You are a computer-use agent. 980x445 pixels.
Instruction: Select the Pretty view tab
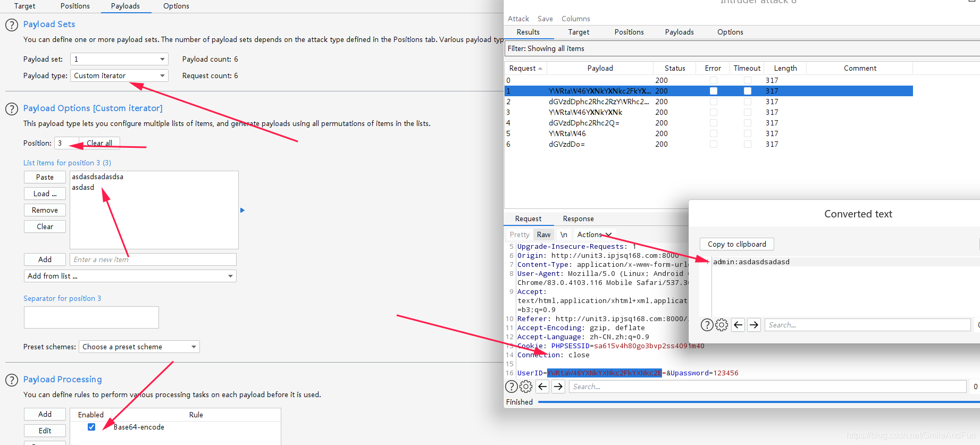[520, 234]
